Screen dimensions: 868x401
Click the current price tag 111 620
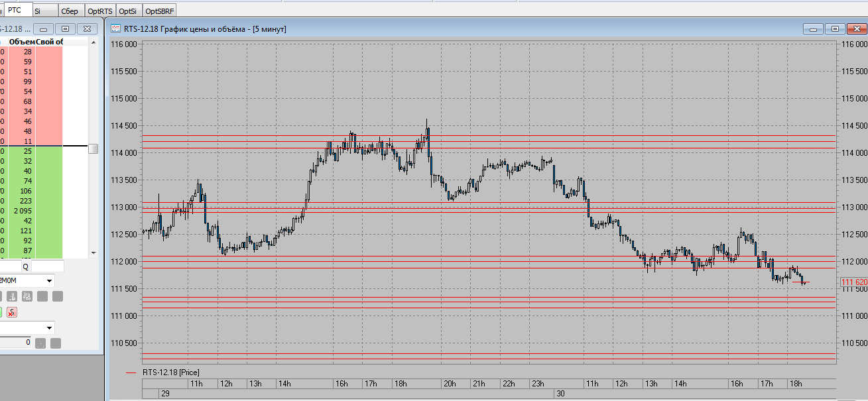(853, 282)
